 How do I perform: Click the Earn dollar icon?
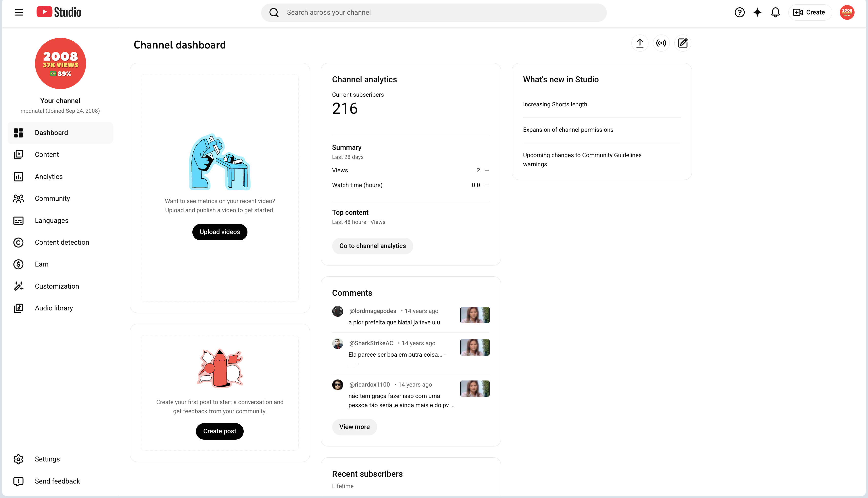pos(19,264)
